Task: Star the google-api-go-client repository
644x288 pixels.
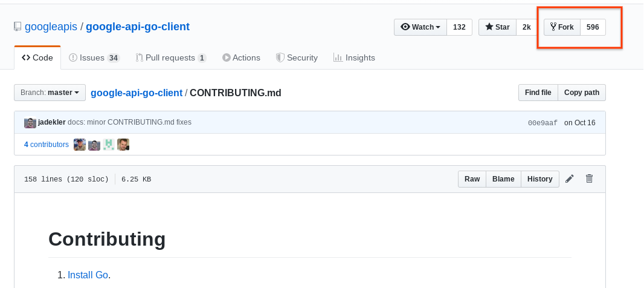Action: [498, 27]
